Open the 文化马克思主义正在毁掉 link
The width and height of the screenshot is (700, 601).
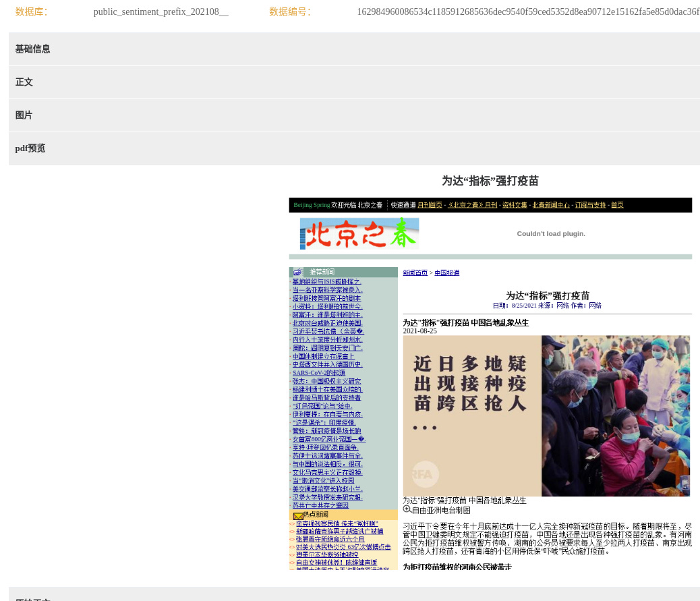327,472
